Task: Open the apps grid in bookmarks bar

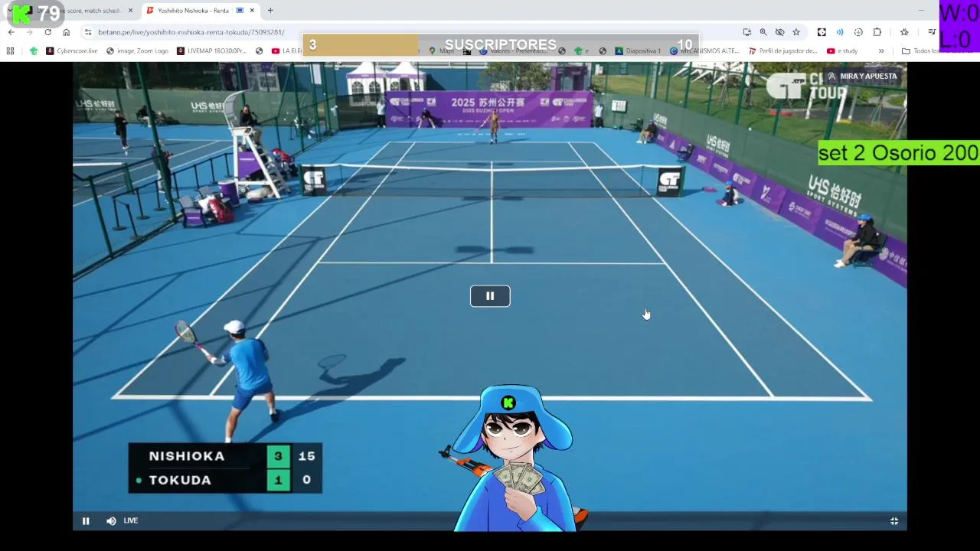Action: (10, 51)
